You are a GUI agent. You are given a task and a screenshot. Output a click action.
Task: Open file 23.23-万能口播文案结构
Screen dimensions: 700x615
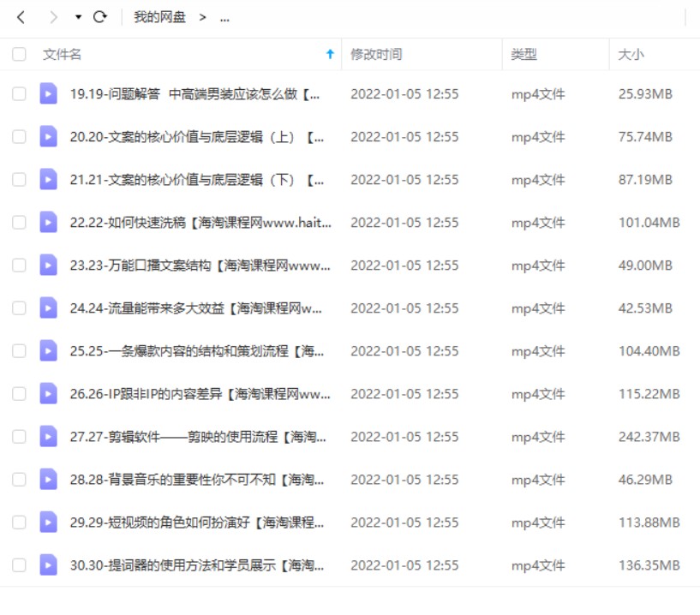coord(200,266)
